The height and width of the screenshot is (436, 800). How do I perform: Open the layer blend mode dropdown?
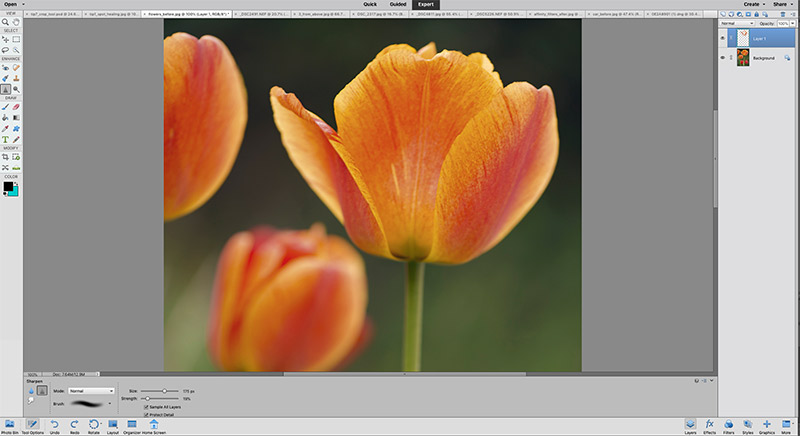pos(737,23)
